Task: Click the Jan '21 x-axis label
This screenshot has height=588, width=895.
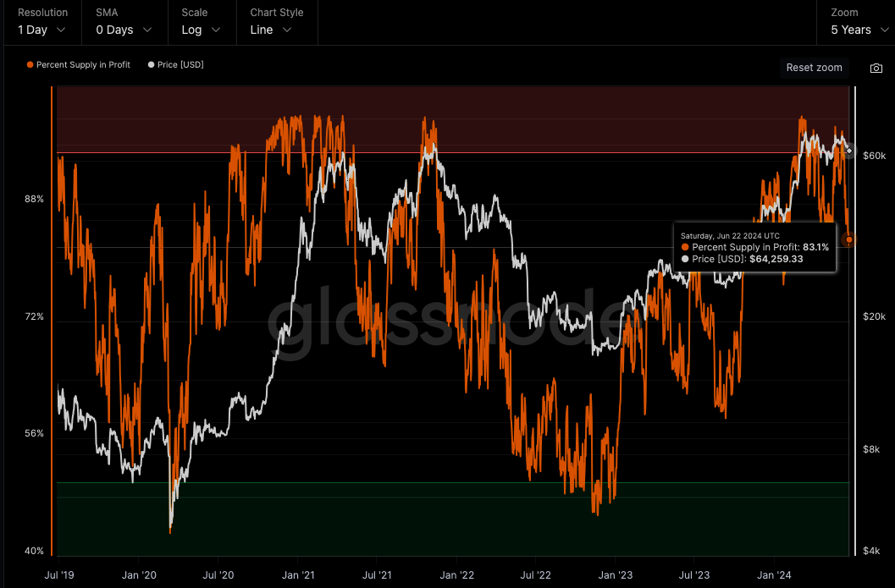Action: pos(298,574)
